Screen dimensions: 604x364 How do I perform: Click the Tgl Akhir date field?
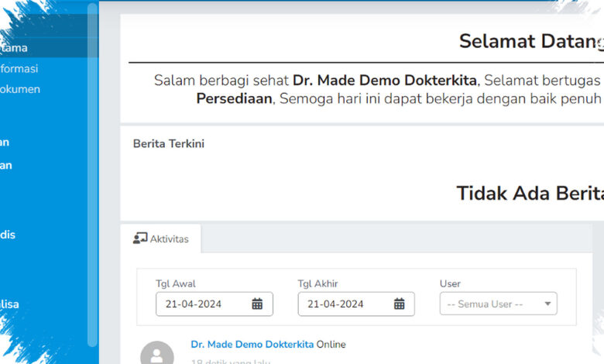pos(356,304)
